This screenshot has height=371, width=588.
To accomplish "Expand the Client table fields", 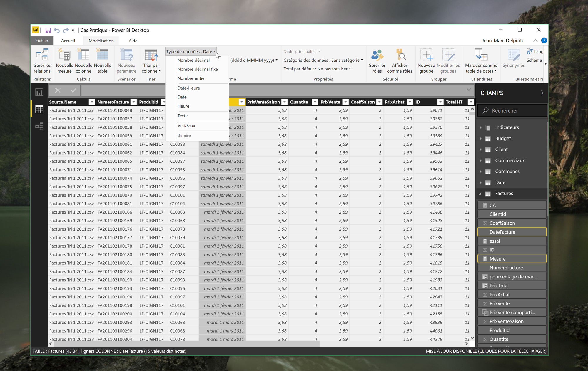I will (x=481, y=149).
